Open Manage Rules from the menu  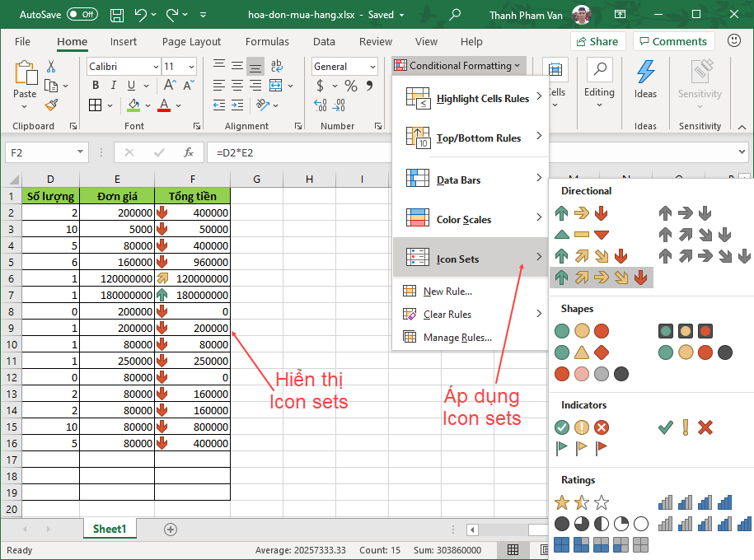pos(457,337)
